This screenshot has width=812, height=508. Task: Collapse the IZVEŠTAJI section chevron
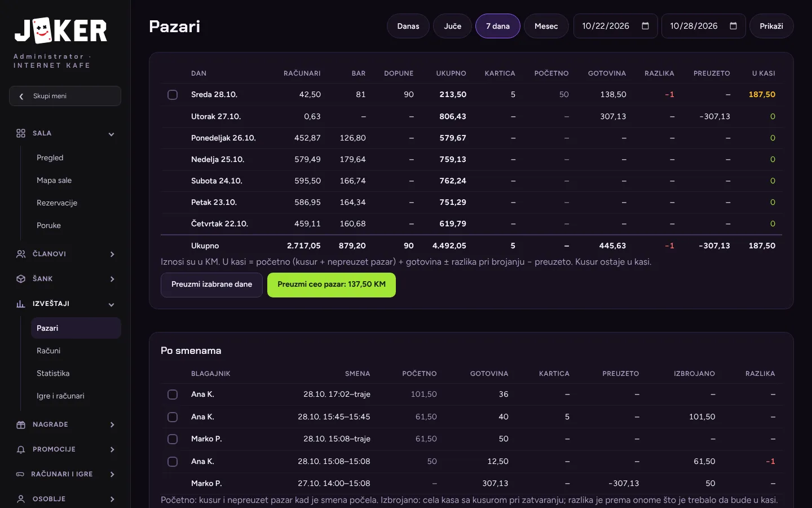[x=112, y=304]
